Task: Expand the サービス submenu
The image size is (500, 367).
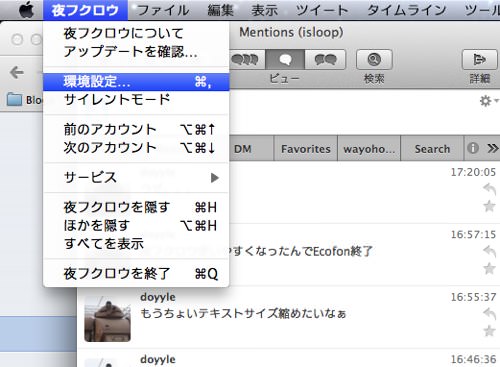Action: click(x=136, y=178)
